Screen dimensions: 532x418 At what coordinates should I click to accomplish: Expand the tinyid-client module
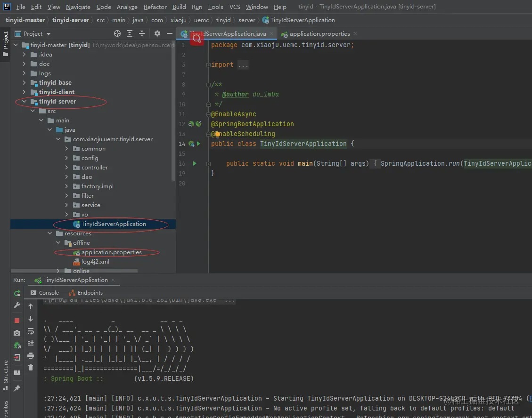click(x=24, y=92)
